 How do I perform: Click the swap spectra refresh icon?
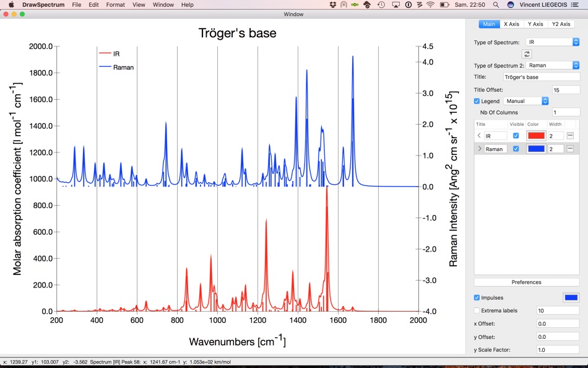click(527, 54)
